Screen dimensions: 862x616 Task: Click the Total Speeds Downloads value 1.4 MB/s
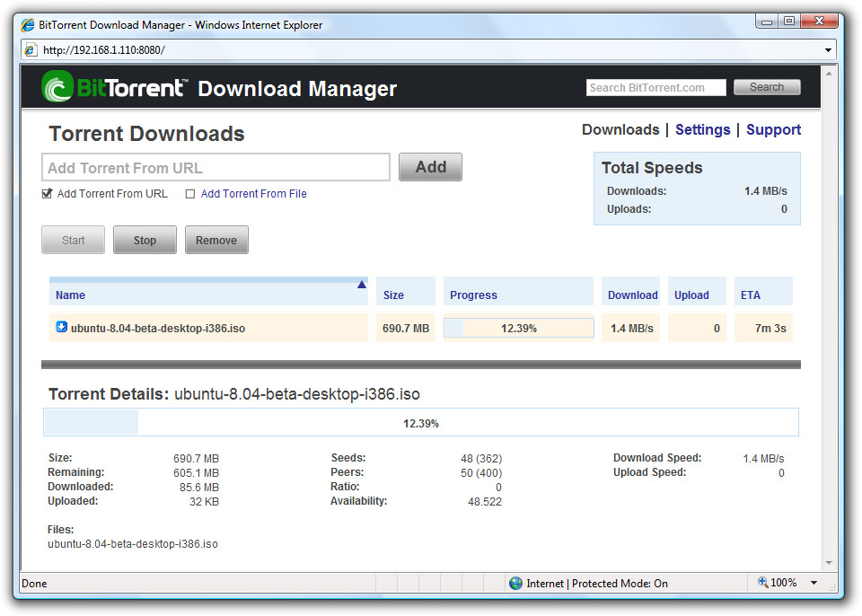pyautogui.click(x=765, y=191)
